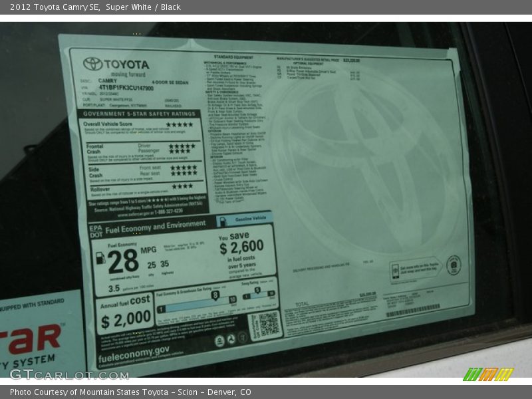The width and height of the screenshot is (532, 399).
Task: Click the large 28 combined MPG number
Action: pyautogui.click(x=123, y=261)
